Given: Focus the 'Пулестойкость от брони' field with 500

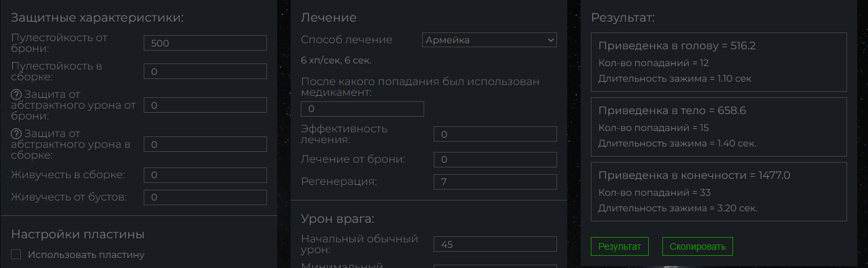Looking at the screenshot, I should 205,43.
